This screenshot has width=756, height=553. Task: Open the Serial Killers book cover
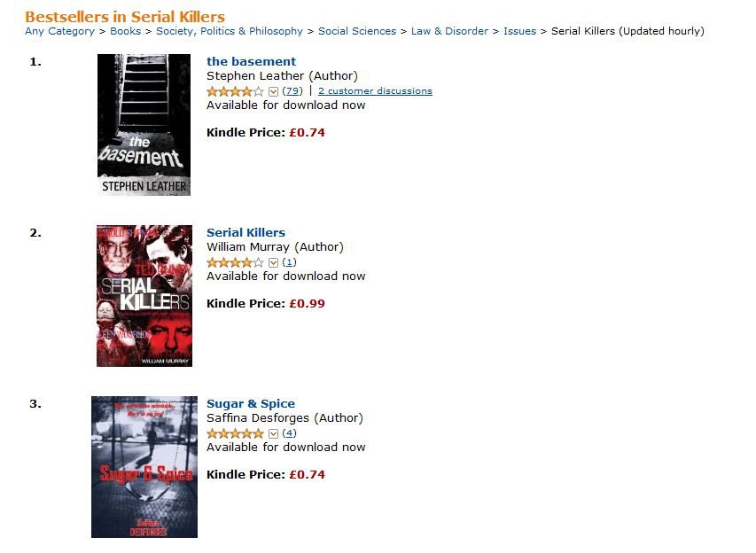click(x=144, y=296)
